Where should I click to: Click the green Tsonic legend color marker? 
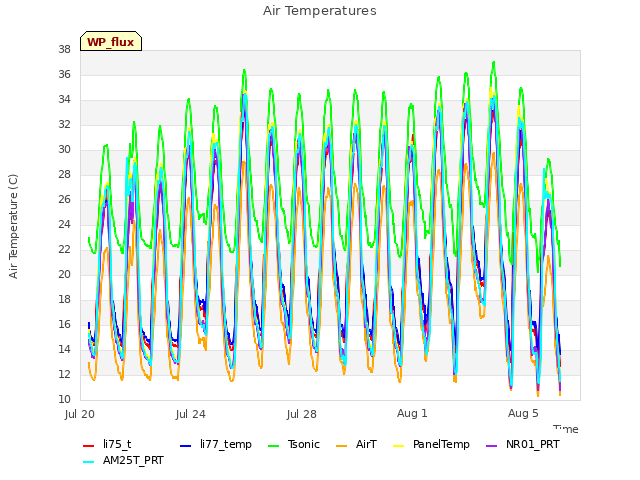click(x=273, y=446)
